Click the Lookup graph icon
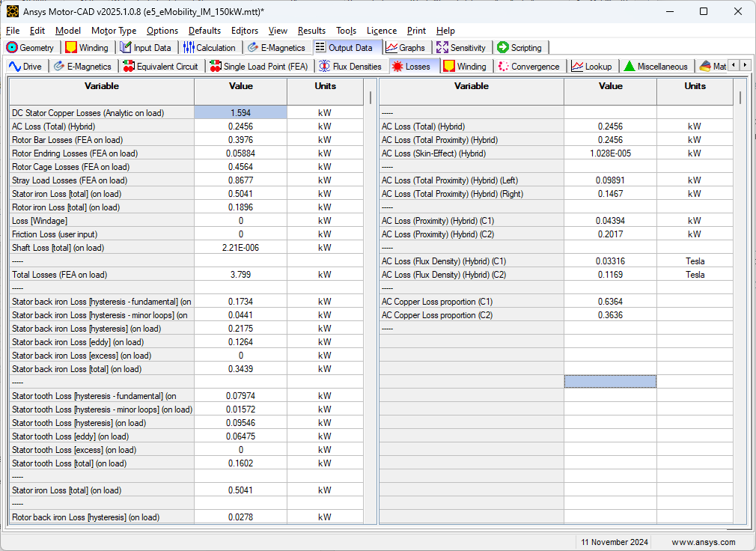This screenshot has width=756, height=551. pyautogui.click(x=577, y=66)
